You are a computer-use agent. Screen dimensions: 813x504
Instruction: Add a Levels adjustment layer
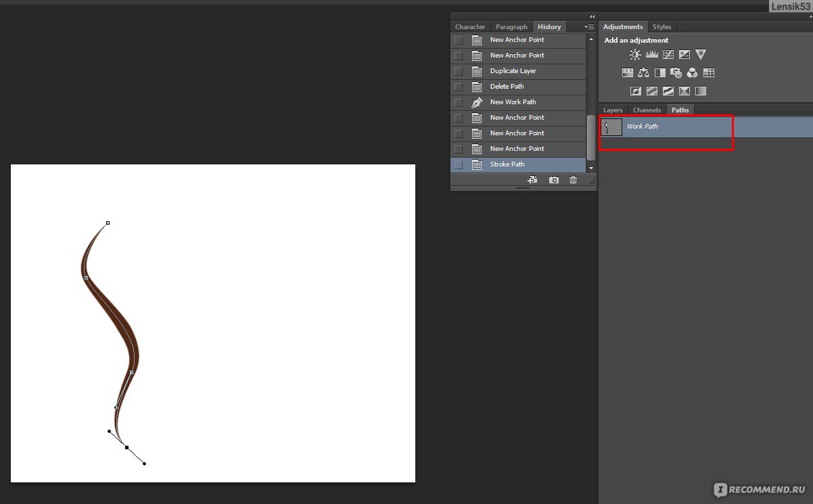pos(652,55)
